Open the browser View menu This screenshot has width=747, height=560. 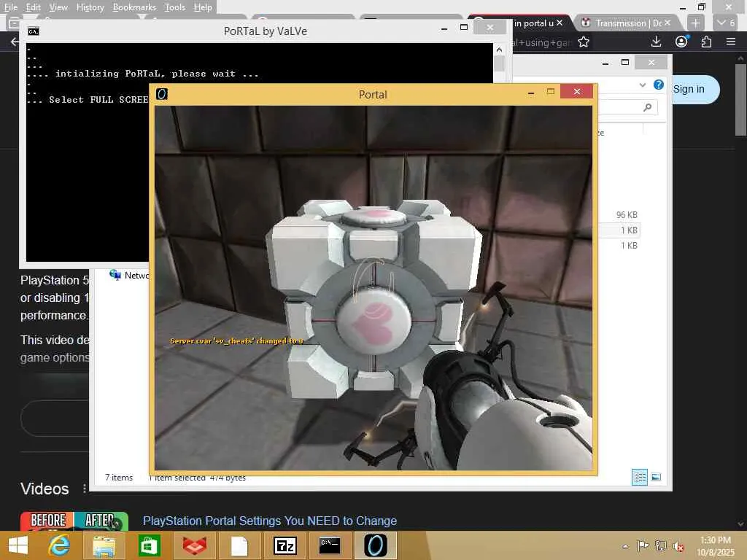[x=58, y=7]
